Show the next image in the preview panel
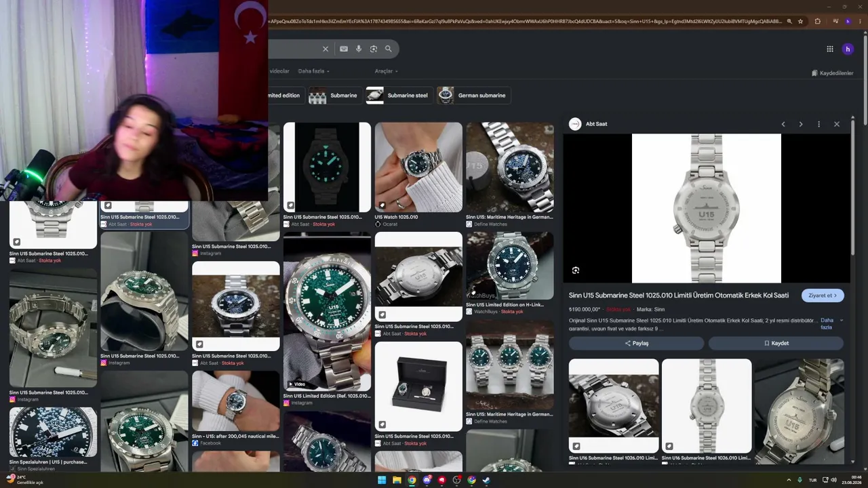This screenshot has height=488, width=868. click(x=801, y=124)
